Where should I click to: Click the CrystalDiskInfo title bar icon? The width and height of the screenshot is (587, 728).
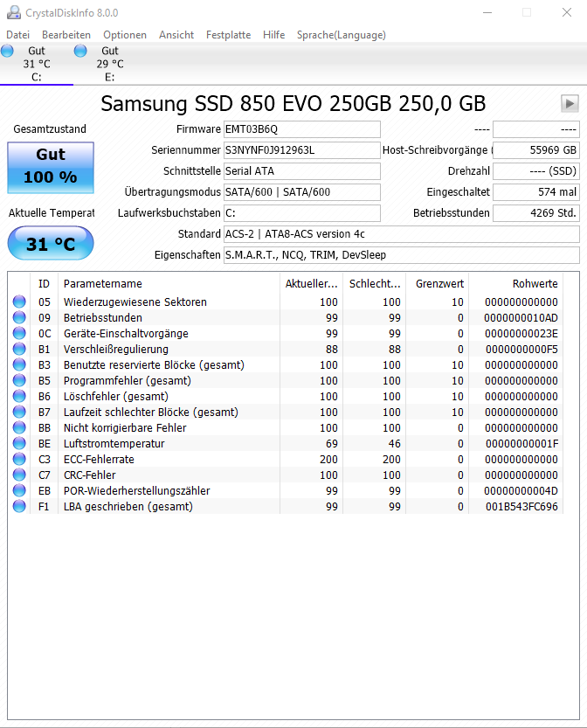(14, 12)
